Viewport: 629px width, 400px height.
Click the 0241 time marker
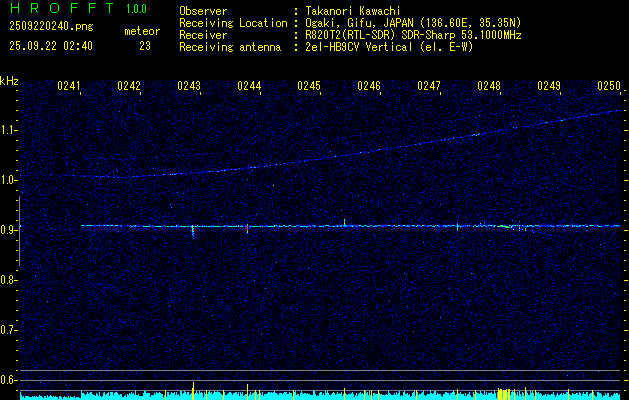(69, 87)
